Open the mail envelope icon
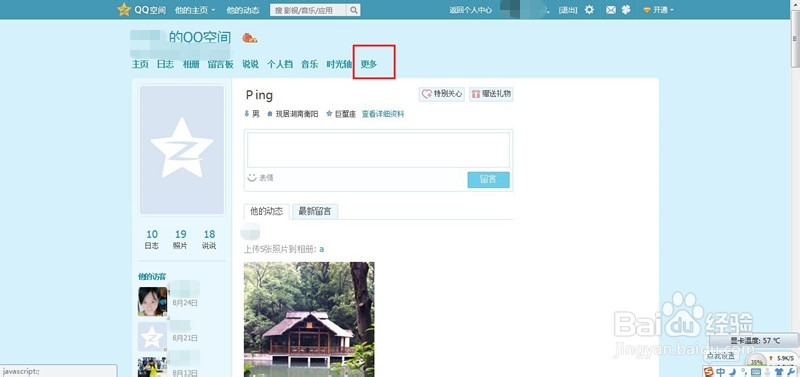This screenshot has width=800, height=377. 611,10
